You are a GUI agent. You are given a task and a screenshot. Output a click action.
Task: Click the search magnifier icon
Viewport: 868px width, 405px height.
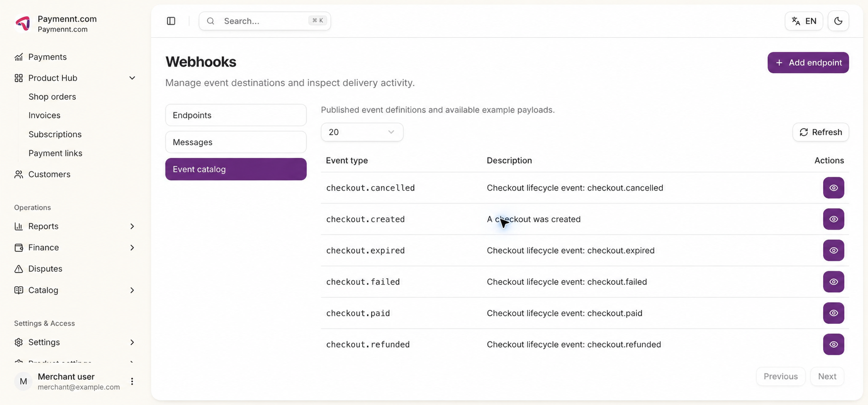coord(211,21)
